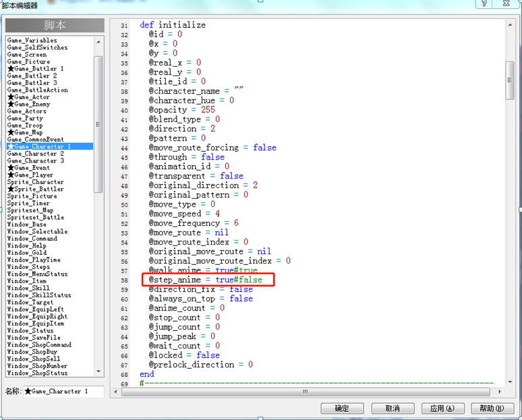This screenshot has width=522, height=420.
Task: Click the code editor horizontal scroll right arrow
Action: 499,392
